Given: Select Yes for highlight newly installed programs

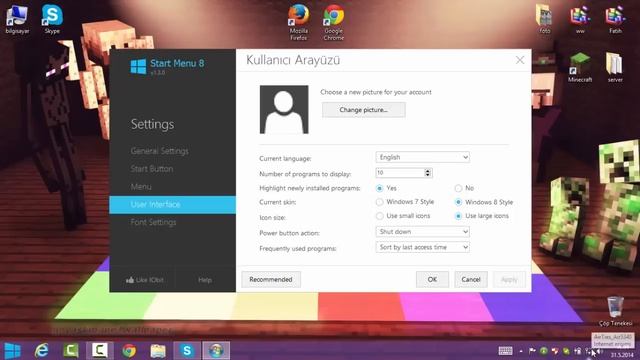Looking at the screenshot, I should click(380, 188).
